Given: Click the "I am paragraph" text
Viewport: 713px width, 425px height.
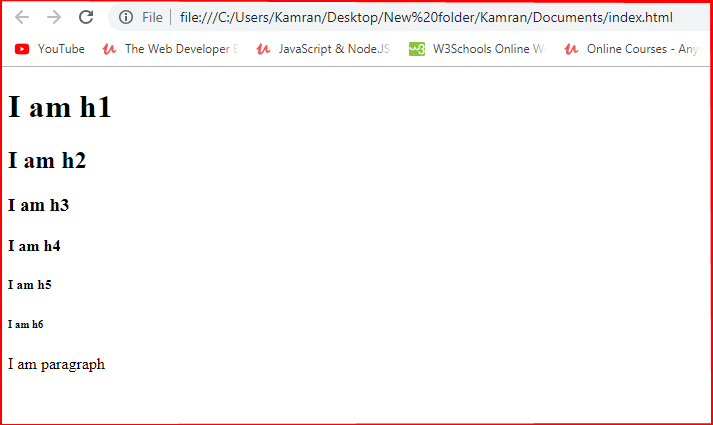Looking at the screenshot, I should coord(56,365).
